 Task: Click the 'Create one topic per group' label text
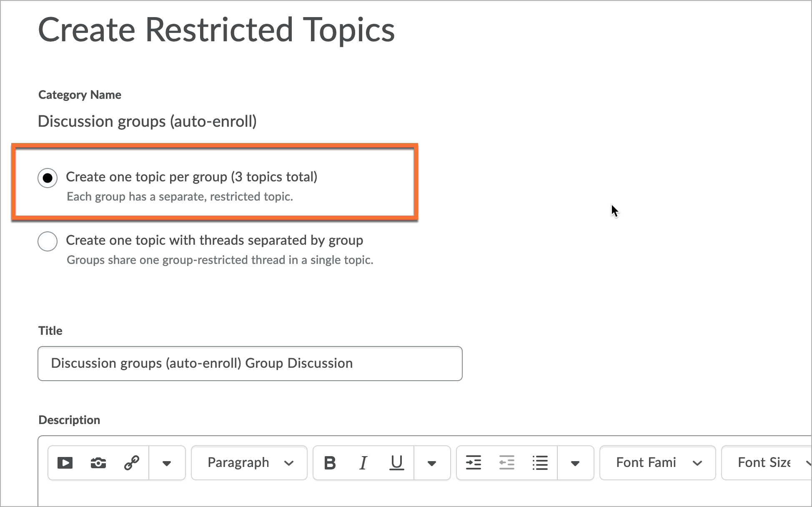click(x=192, y=177)
